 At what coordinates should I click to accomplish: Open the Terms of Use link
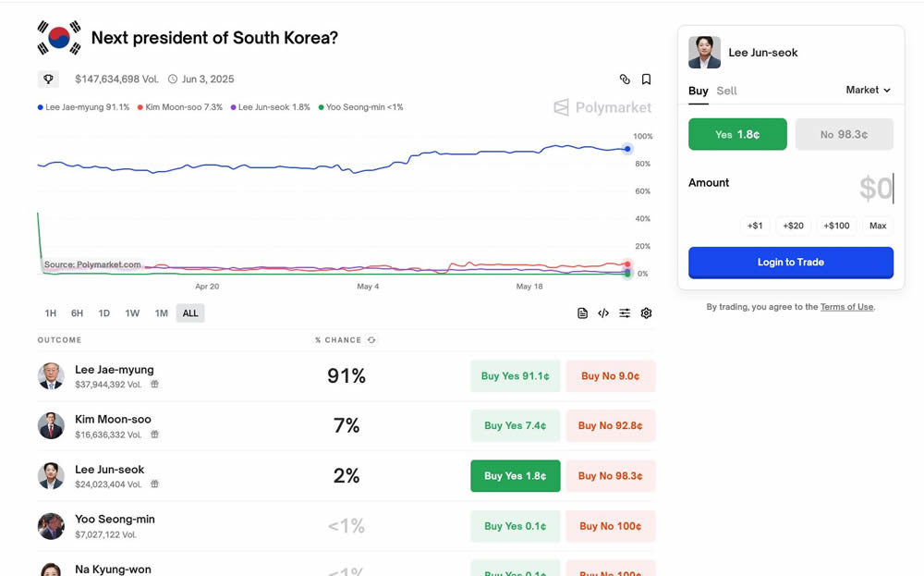click(x=846, y=307)
